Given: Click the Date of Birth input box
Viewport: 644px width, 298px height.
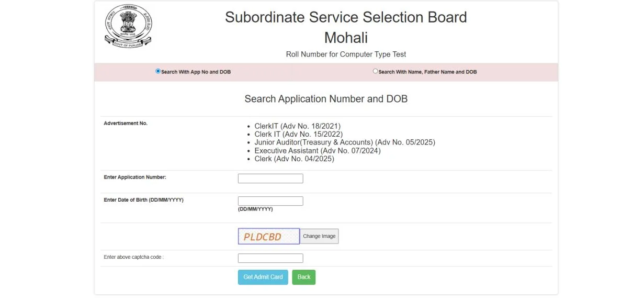Looking at the screenshot, I should [x=270, y=201].
